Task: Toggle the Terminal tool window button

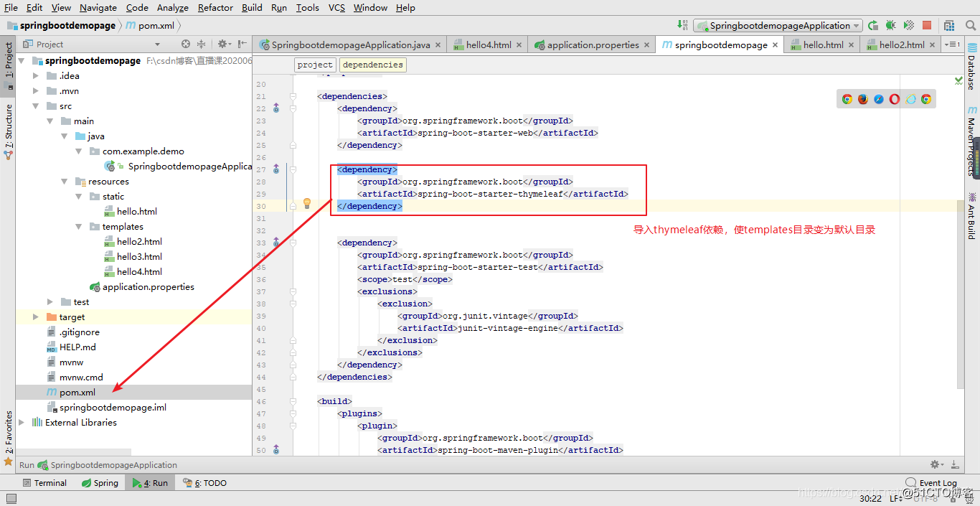Action: 44,483
